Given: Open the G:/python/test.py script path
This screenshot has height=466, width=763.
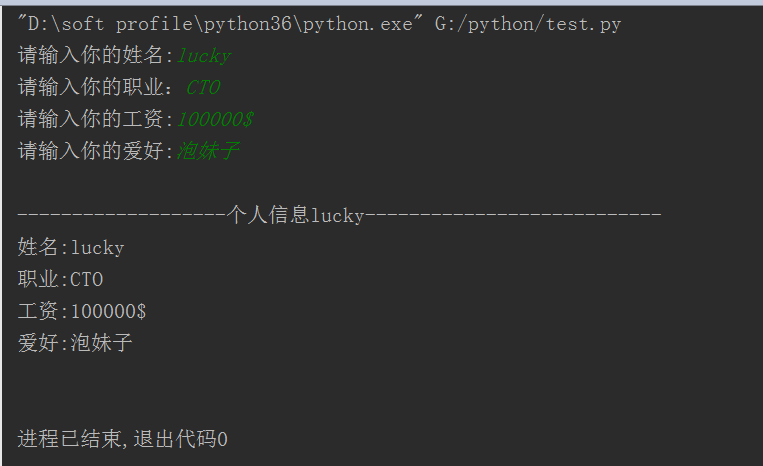Looking at the screenshot, I should pyautogui.click(x=527, y=24).
